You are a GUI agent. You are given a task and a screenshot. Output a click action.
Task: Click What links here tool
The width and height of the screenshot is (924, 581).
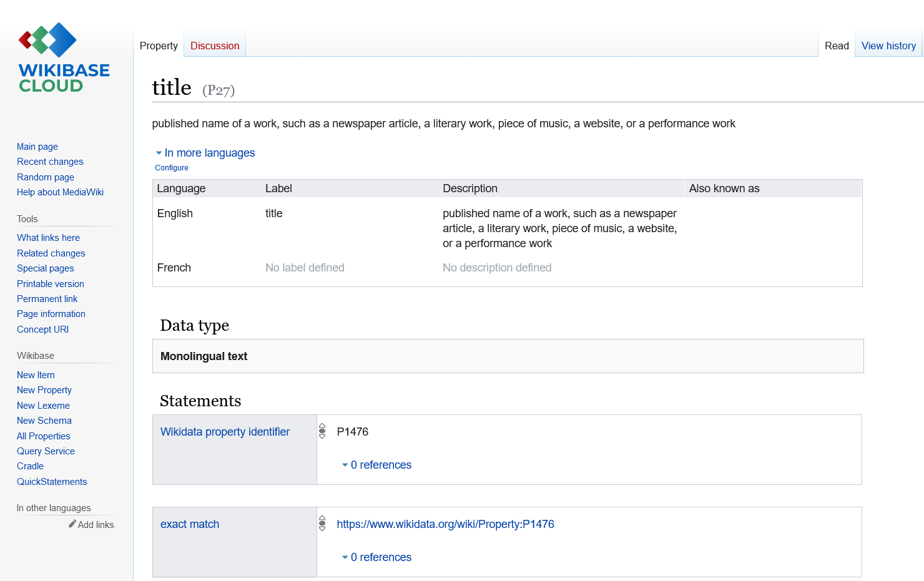click(x=48, y=238)
